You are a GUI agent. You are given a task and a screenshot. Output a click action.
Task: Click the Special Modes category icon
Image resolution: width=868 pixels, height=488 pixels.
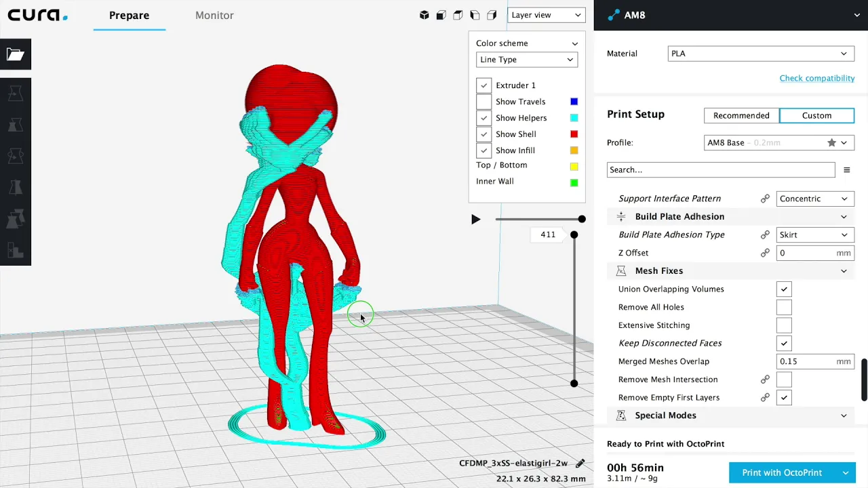(621, 415)
